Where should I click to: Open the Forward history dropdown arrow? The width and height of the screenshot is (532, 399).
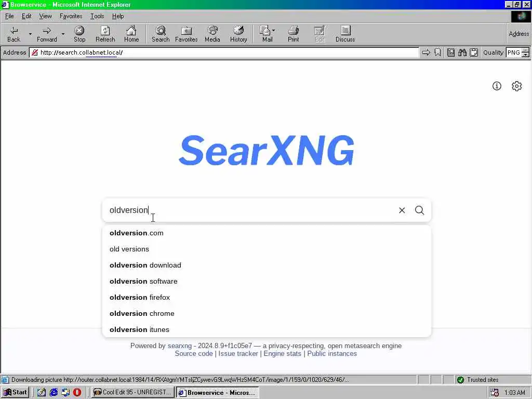(x=63, y=34)
